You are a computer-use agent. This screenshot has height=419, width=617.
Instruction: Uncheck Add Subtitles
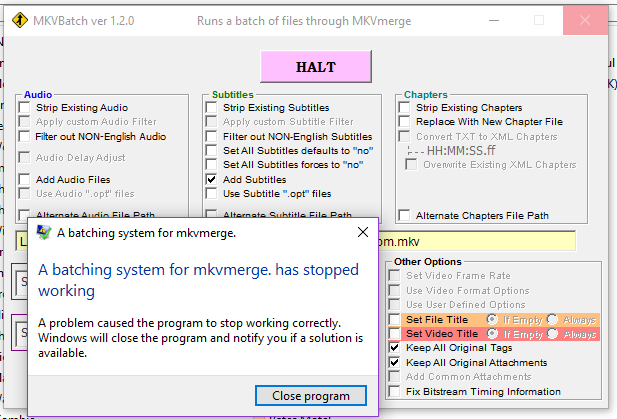tap(211, 179)
